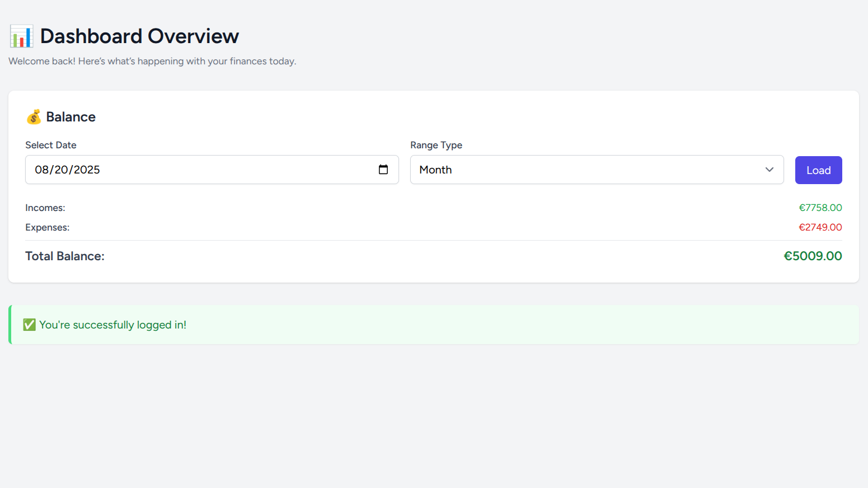Click the money bag Balance icon

click(35, 116)
